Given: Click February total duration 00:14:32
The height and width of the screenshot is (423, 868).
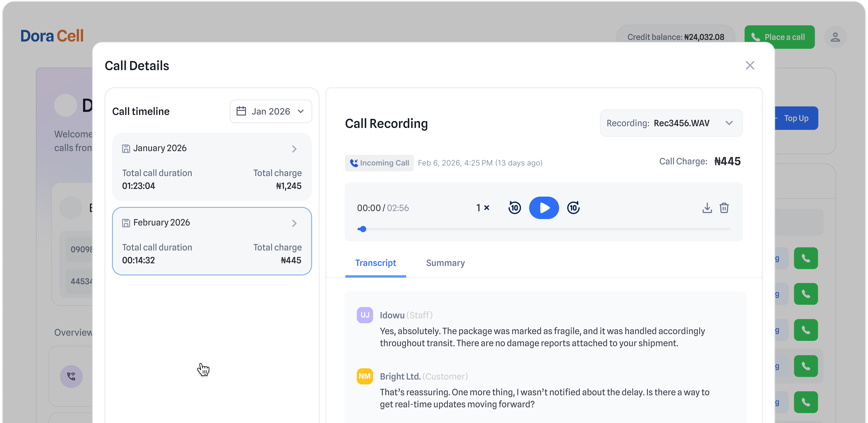Looking at the screenshot, I should pos(139,260).
